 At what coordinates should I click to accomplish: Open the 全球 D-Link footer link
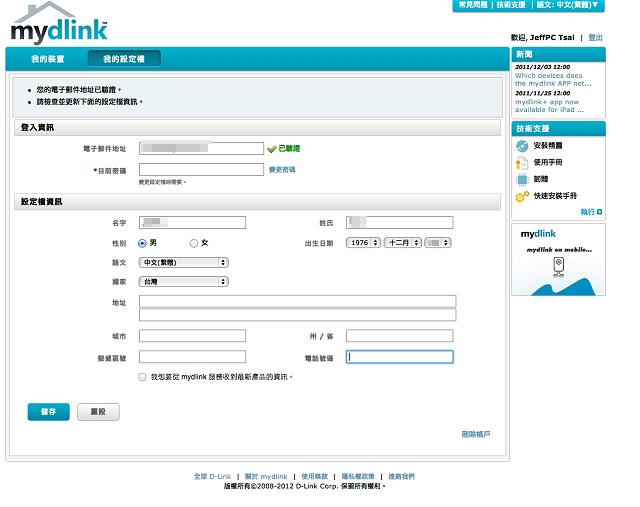click(x=212, y=476)
